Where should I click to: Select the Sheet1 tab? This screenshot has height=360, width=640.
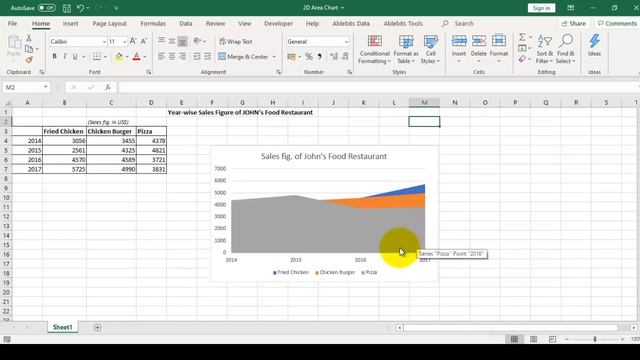click(x=62, y=327)
